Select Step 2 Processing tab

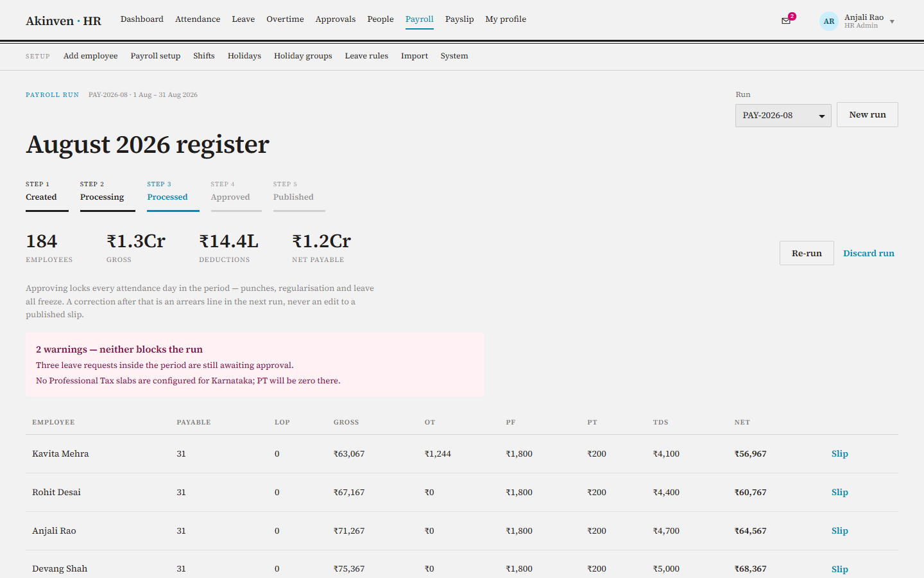coord(108,195)
